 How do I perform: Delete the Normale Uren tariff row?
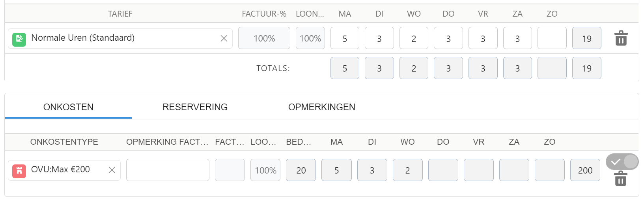click(621, 38)
